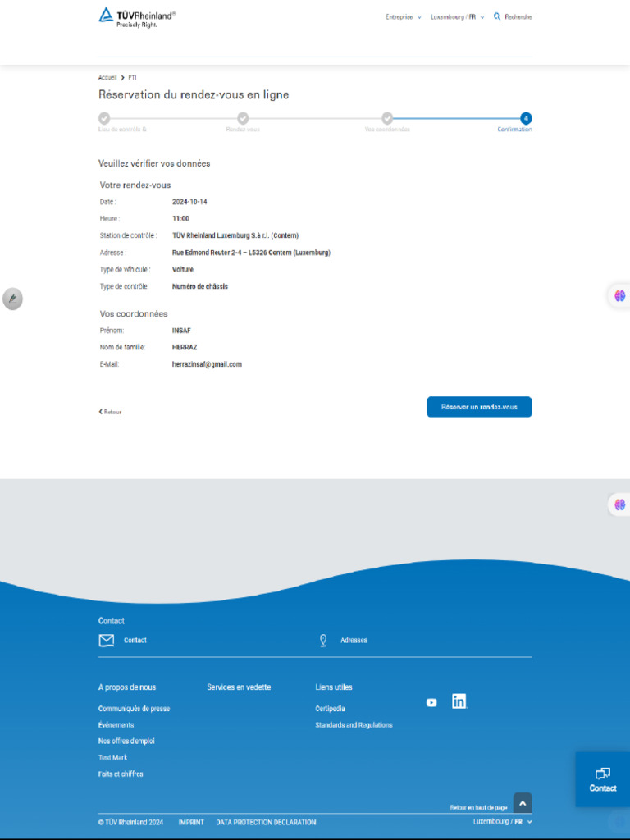Open the DATA PROTECTION DECLARATION link

tap(266, 822)
